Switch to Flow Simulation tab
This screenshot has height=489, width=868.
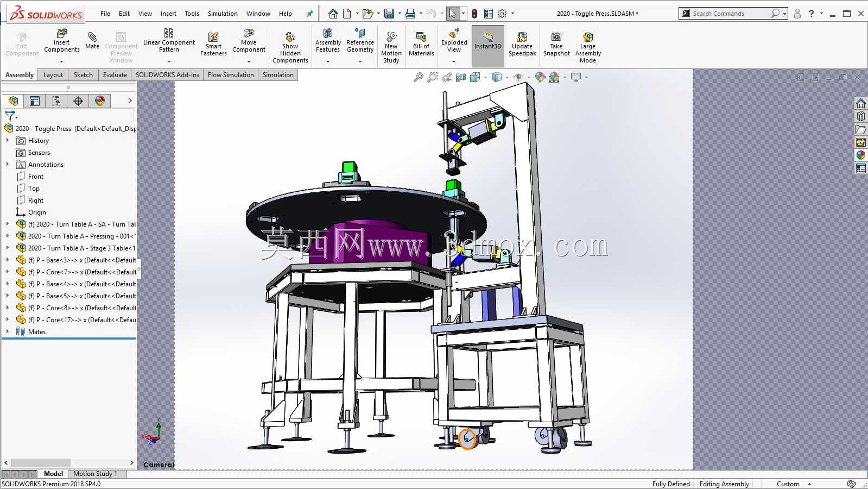coord(231,75)
